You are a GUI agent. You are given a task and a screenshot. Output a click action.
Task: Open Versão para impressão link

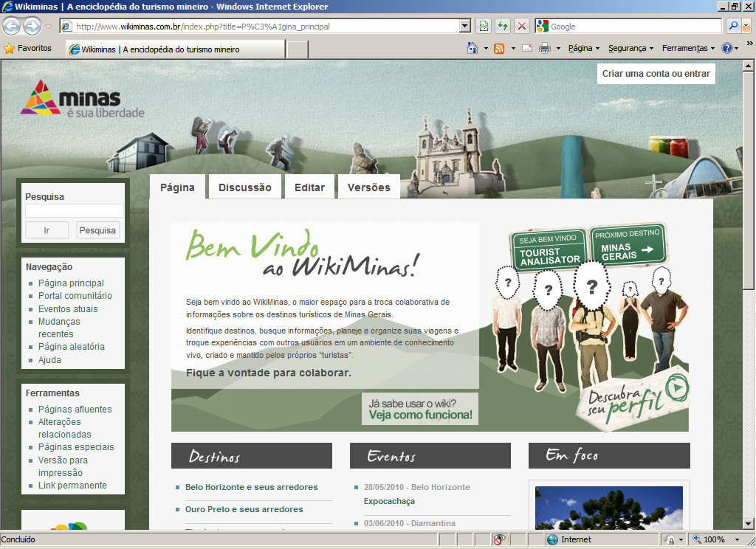click(x=63, y=466)
